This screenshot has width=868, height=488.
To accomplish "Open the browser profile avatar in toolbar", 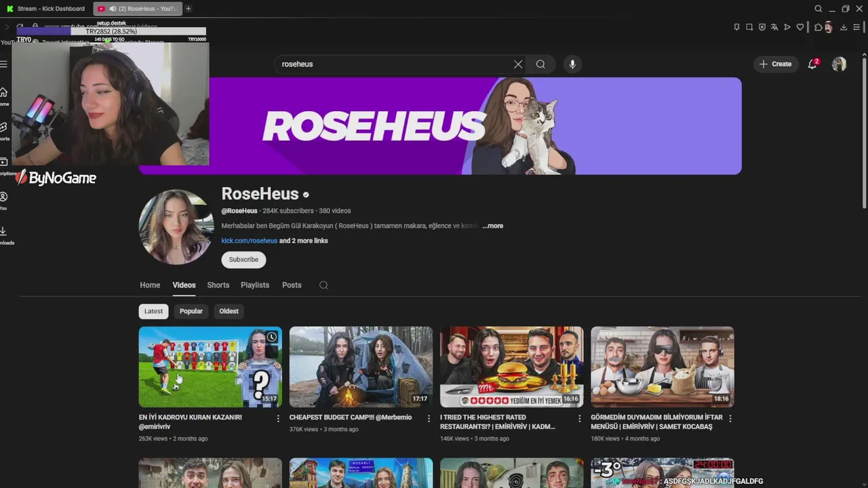I will click(829, 27).
